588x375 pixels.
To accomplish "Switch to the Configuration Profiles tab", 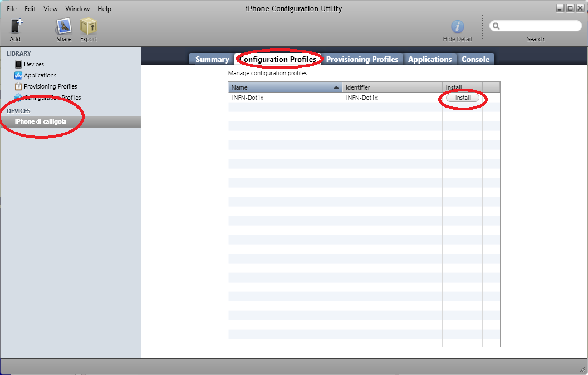I will pos(278,59).
